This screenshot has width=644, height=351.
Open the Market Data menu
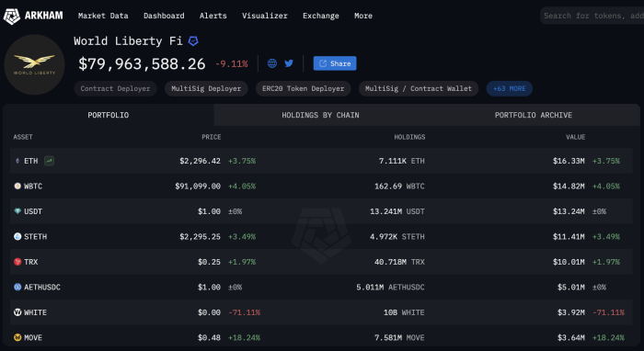(x=103, y=16)
